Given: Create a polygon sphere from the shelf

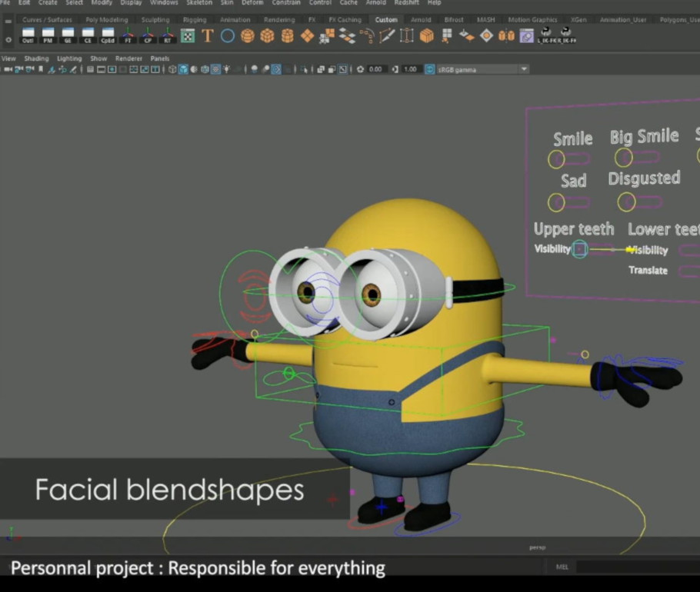Looking at the screenshot, I should [248, 35].
